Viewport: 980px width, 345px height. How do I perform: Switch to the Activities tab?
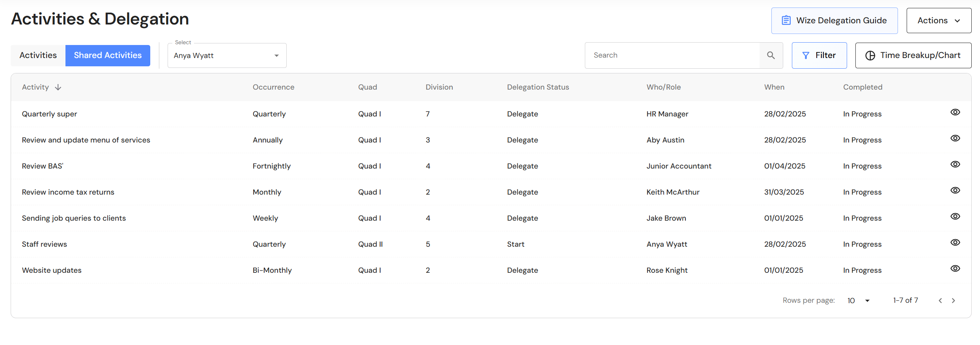click(38, 56)
